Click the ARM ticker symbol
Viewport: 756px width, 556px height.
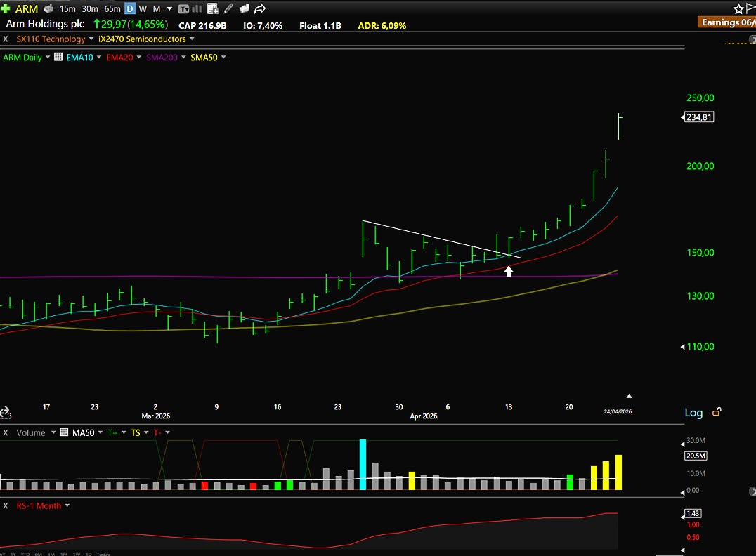(x=27, y=8)
